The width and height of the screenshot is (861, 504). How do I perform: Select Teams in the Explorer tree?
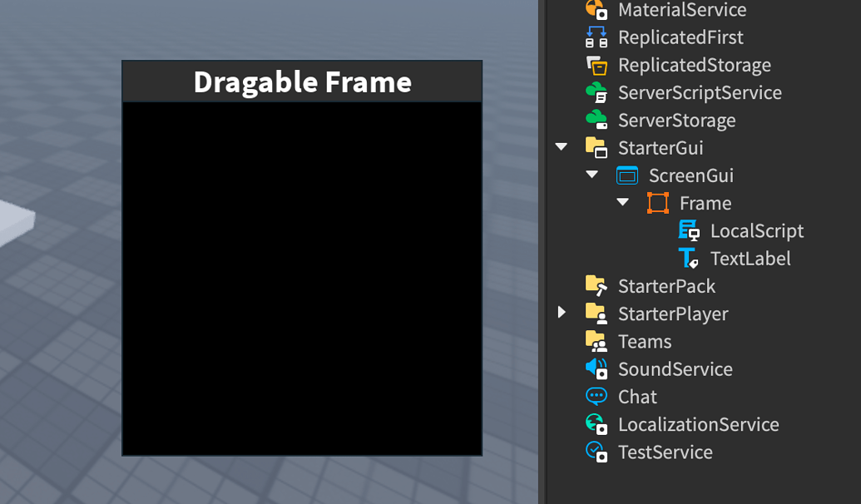[644, 341]
